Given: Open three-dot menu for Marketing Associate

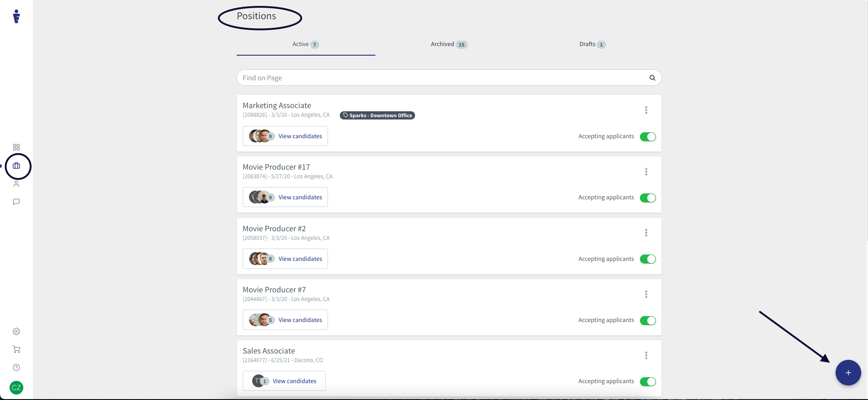Looking at the screenshot, I should tap(646, 110).
